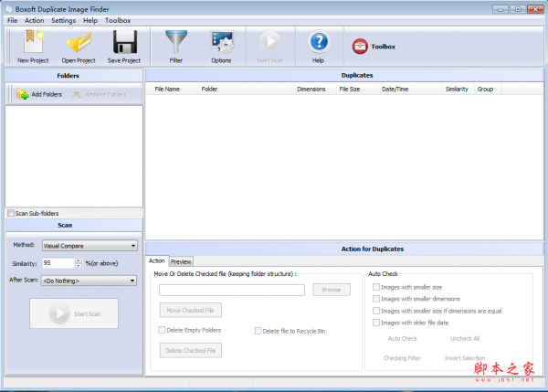Open the Action menu
Viewport: 548px width, 392px height.
(35, 20)
